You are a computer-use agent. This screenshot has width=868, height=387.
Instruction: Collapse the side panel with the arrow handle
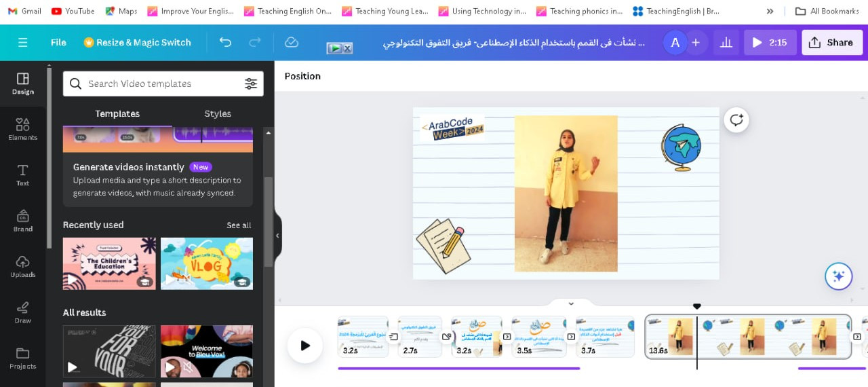(277, 236)
